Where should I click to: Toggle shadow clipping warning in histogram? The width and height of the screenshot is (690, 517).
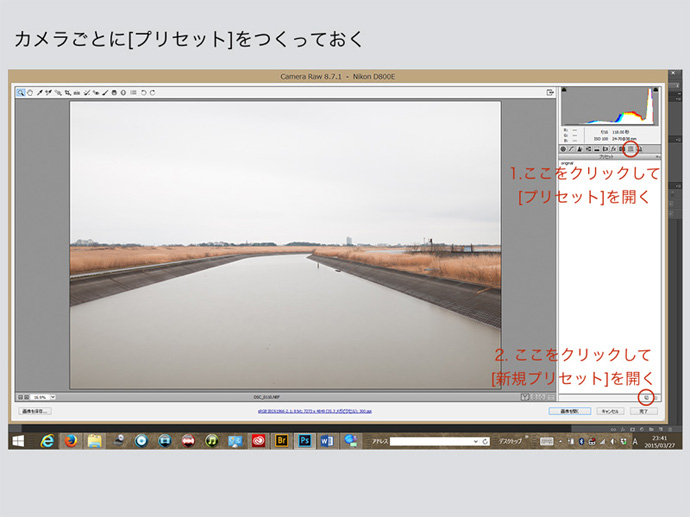point(564,90)
